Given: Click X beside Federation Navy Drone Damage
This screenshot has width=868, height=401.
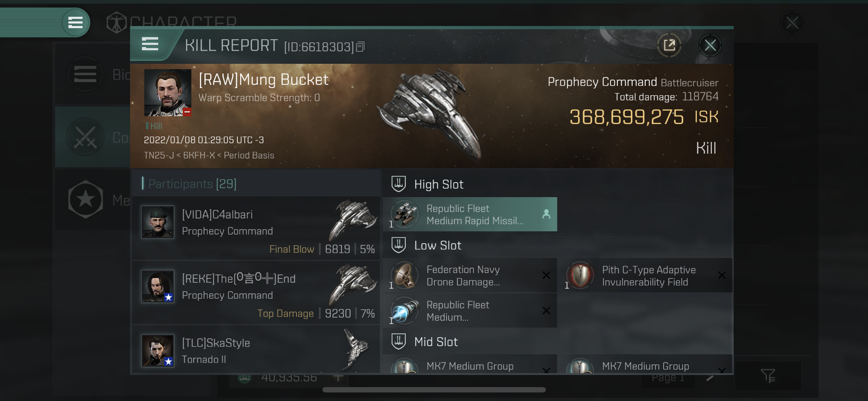Looking at the screenshot, I should (546, 275).
